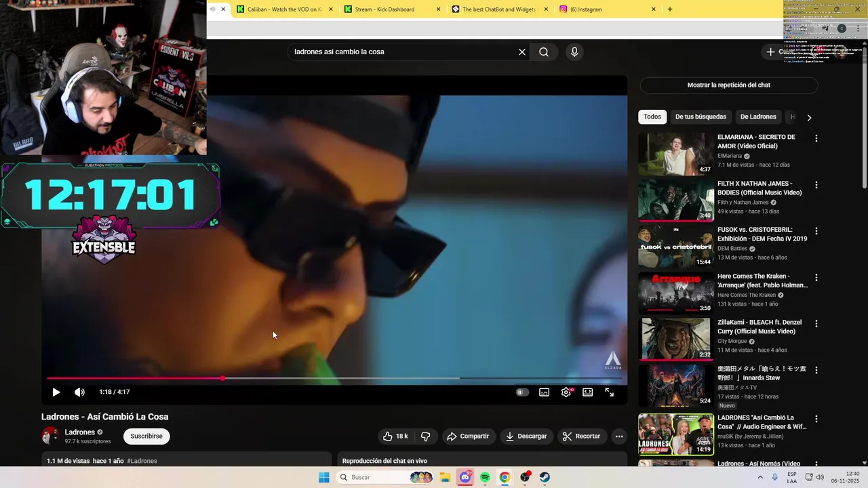Select the 'De tus búsquedas' chip
Screen dimensions: 868x488
pos(701,117)
